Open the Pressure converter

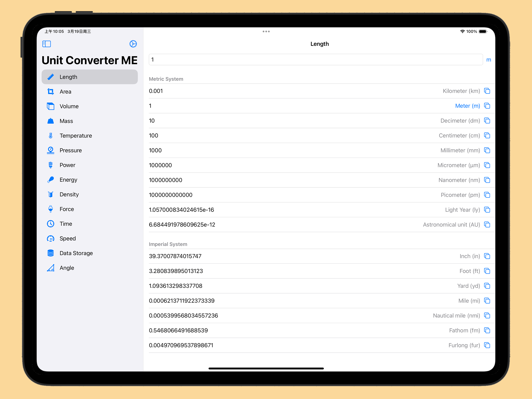pos(70,150)
